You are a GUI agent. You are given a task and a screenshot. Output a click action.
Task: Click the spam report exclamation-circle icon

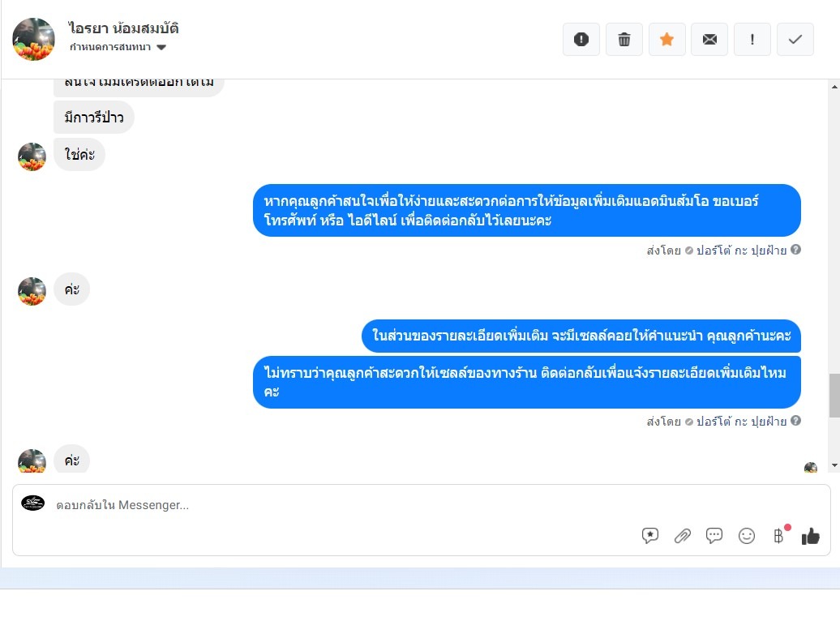(581, 39)
